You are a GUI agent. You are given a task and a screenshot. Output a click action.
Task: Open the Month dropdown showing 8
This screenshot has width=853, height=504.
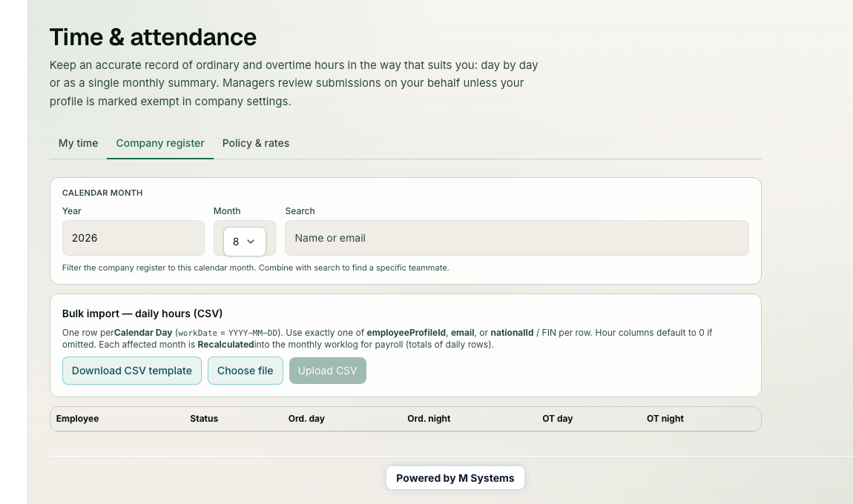pos(244,242)
